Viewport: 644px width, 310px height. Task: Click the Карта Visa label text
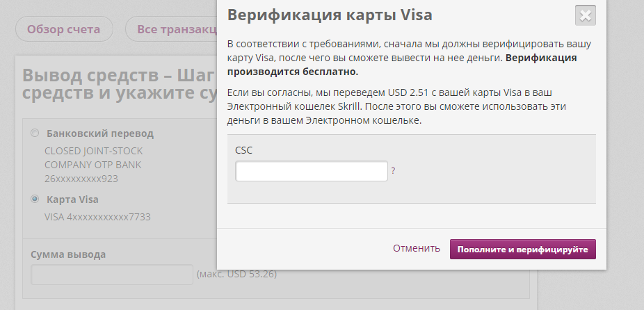72,199
